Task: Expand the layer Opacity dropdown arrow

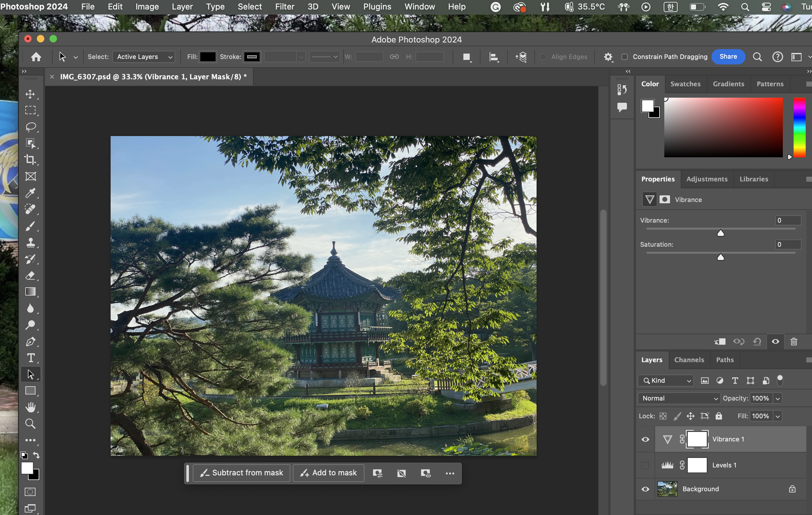Action: point(777,398)
